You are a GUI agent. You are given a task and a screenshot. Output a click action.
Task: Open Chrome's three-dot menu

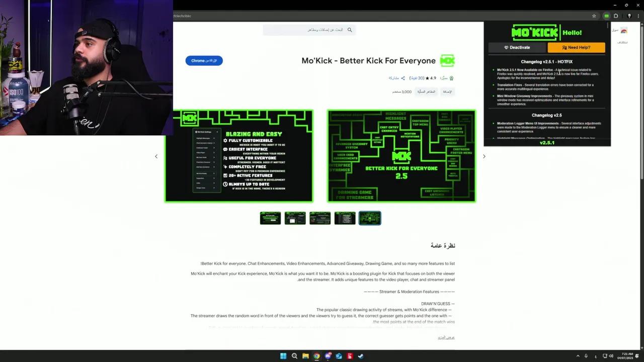tap(638, 16)
